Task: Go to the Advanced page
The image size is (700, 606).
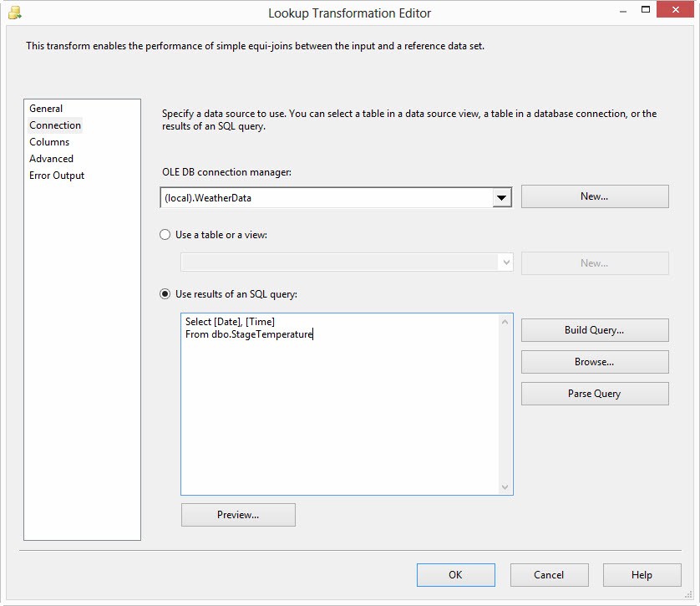Action: pos(51,159)
